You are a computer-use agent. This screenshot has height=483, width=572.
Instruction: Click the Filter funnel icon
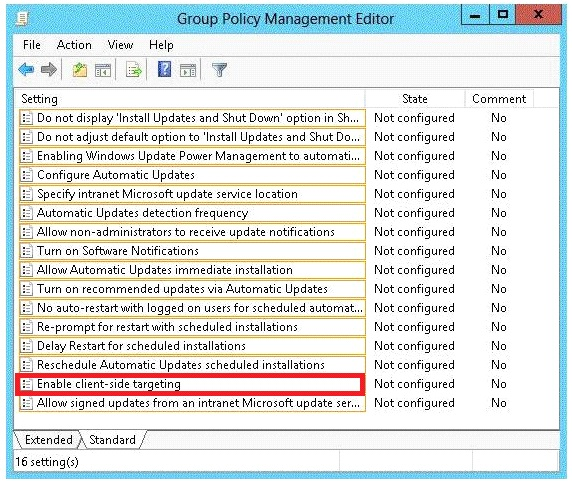pyautogui.click(x=219, y=70)
